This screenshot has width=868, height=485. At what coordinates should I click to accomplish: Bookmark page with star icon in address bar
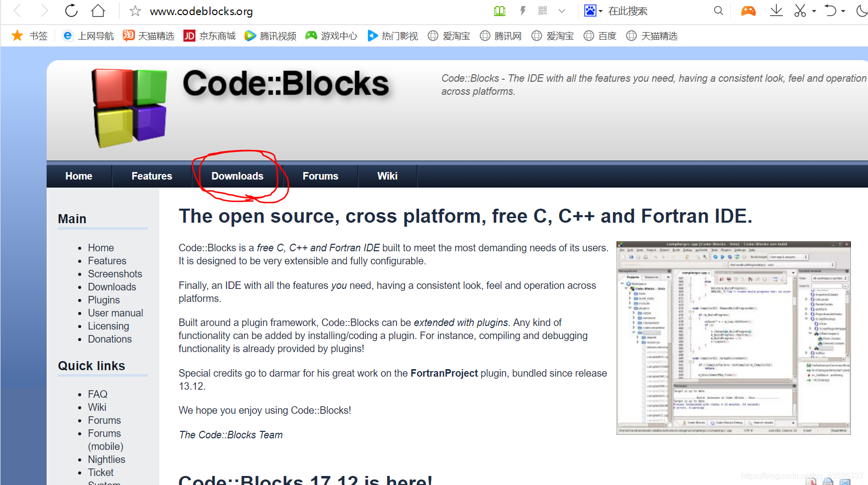pyautogui.click(x=135, y=11)
